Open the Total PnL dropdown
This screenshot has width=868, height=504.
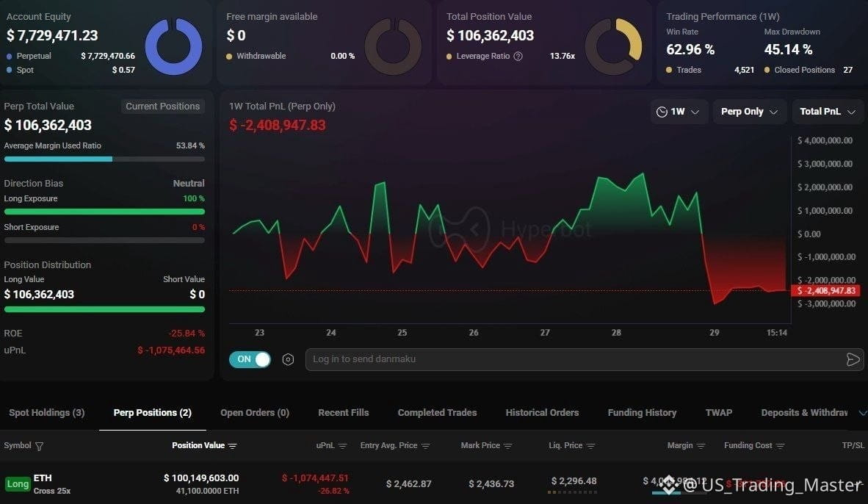click(828, 112)
